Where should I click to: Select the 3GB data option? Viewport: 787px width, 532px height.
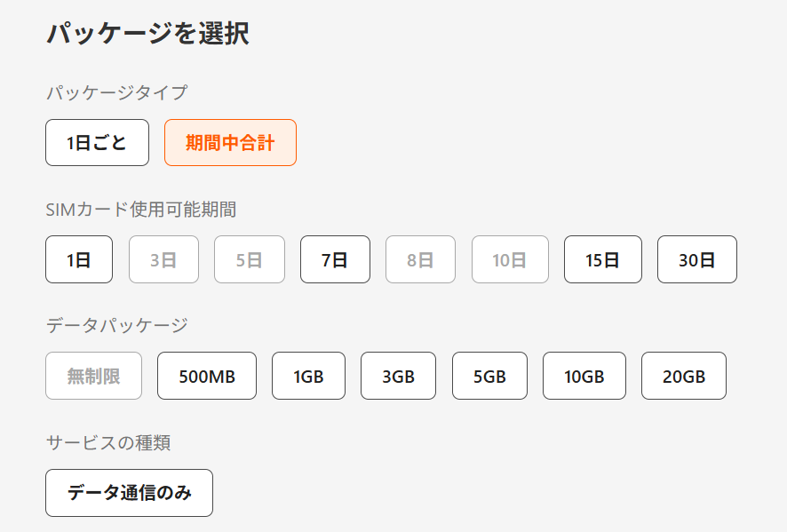398,376
